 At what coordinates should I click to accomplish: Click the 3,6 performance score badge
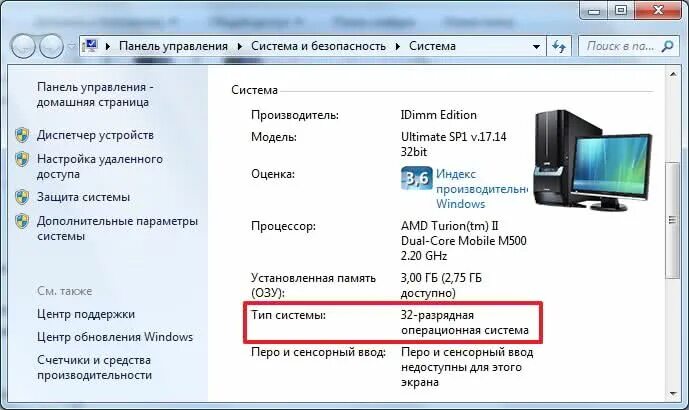(x=416, y=178)
